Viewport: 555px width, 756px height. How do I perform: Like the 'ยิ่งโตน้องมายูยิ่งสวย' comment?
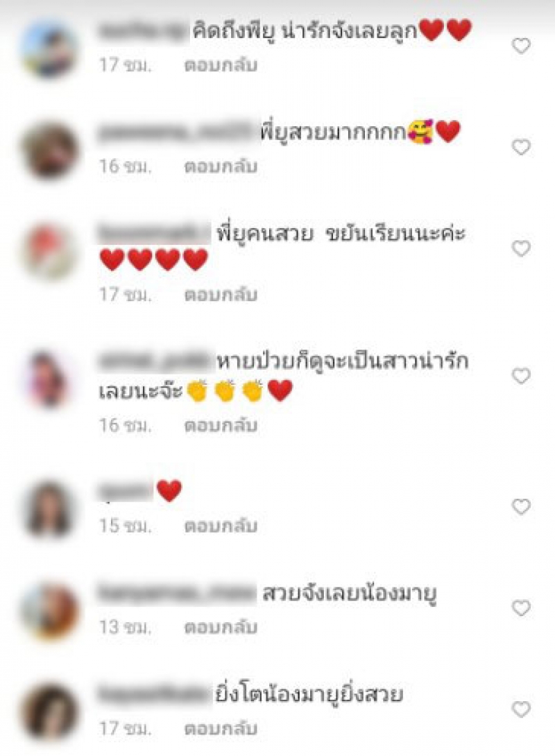click(521, 710)
